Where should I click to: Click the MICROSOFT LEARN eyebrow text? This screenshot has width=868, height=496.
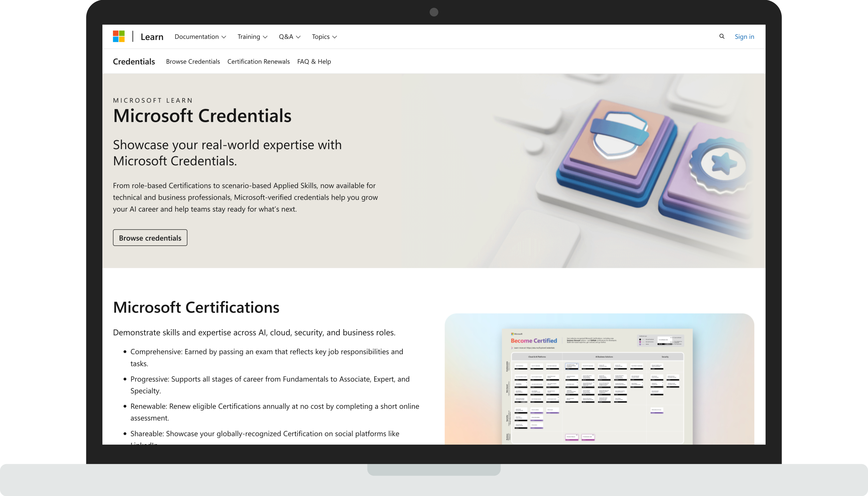[x=153, y=101]
